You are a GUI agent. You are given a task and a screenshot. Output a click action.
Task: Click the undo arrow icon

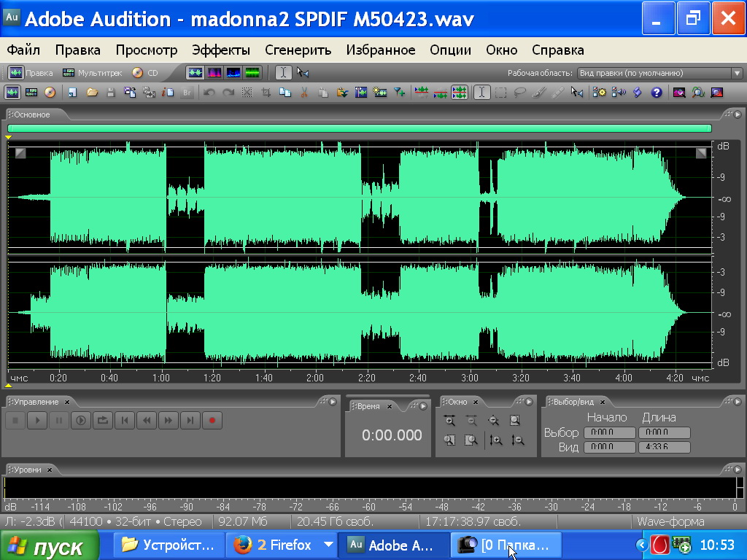[x=209, y=93]
